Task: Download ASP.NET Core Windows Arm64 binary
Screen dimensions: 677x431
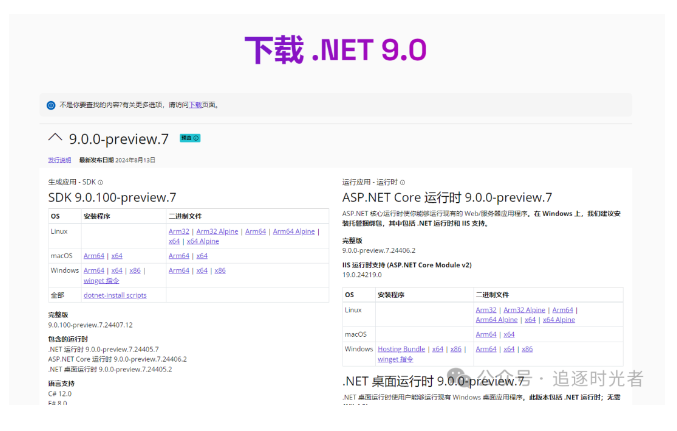Action: coord(486,349)
